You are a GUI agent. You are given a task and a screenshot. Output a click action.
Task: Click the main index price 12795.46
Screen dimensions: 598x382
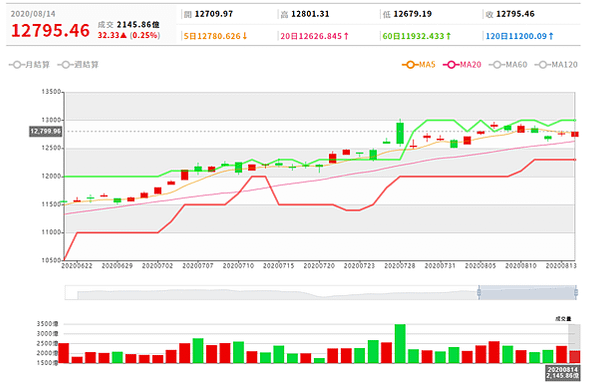(x=50, y=30)
